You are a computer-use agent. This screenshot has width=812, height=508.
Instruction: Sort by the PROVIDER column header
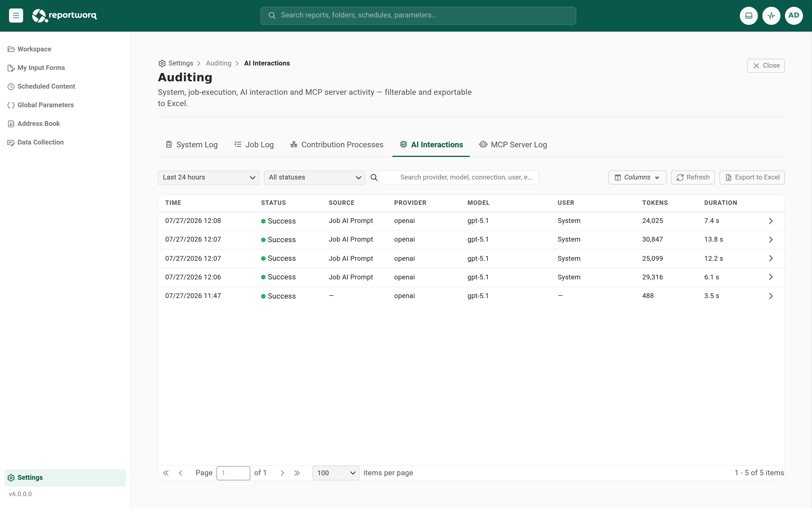(x=410, y=203)
